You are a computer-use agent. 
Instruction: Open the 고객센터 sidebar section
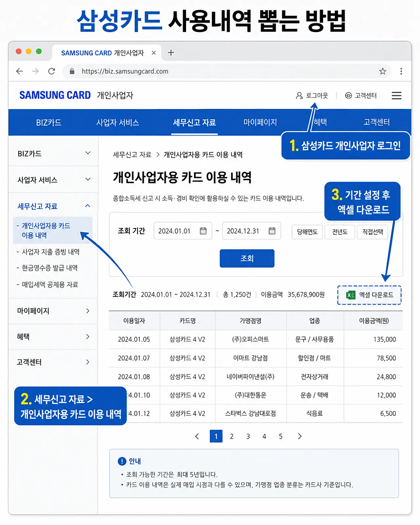pyautogui.click(x=53, y=362)
